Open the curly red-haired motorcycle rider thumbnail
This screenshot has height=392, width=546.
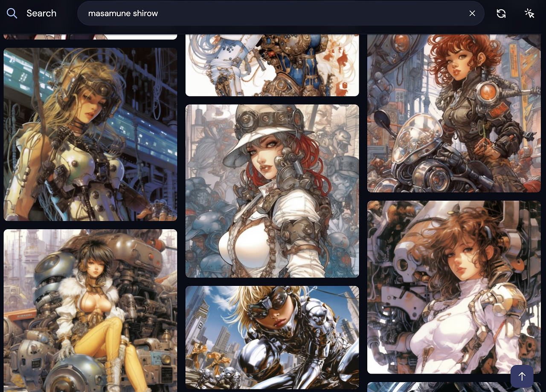[454, 113]
